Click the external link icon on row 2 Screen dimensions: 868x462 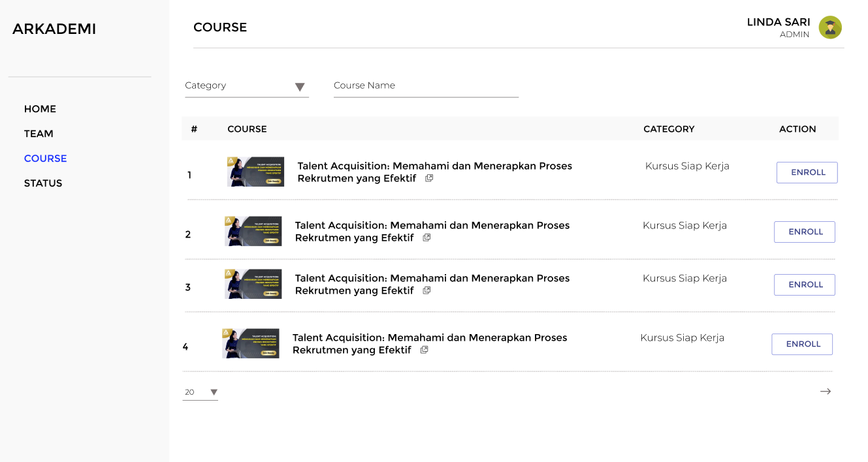[426, 238]
